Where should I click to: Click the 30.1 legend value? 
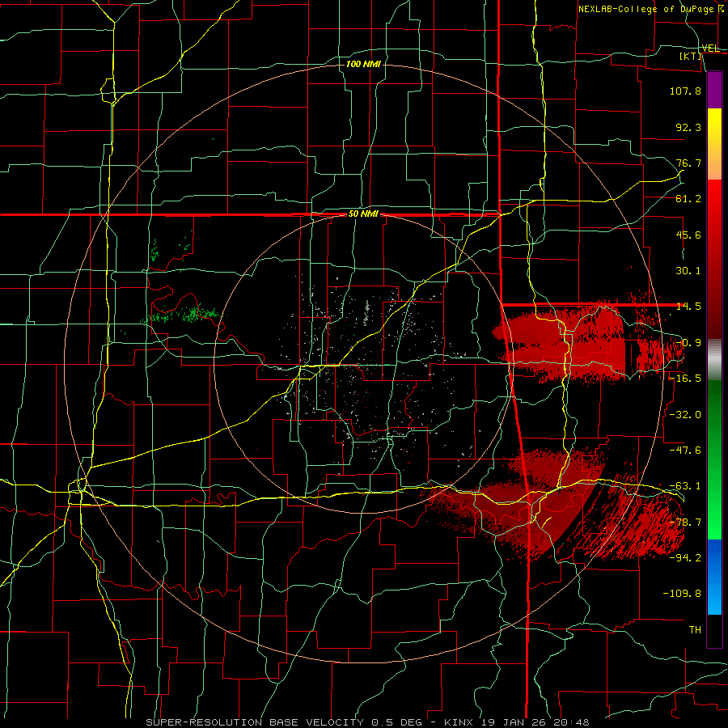pos(688,271)
